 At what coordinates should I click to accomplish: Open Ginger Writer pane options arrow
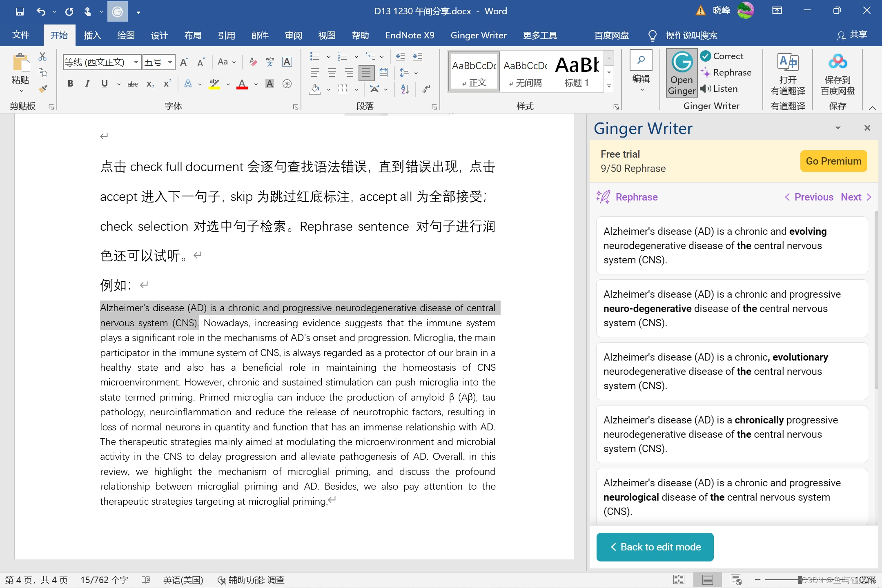838,128
